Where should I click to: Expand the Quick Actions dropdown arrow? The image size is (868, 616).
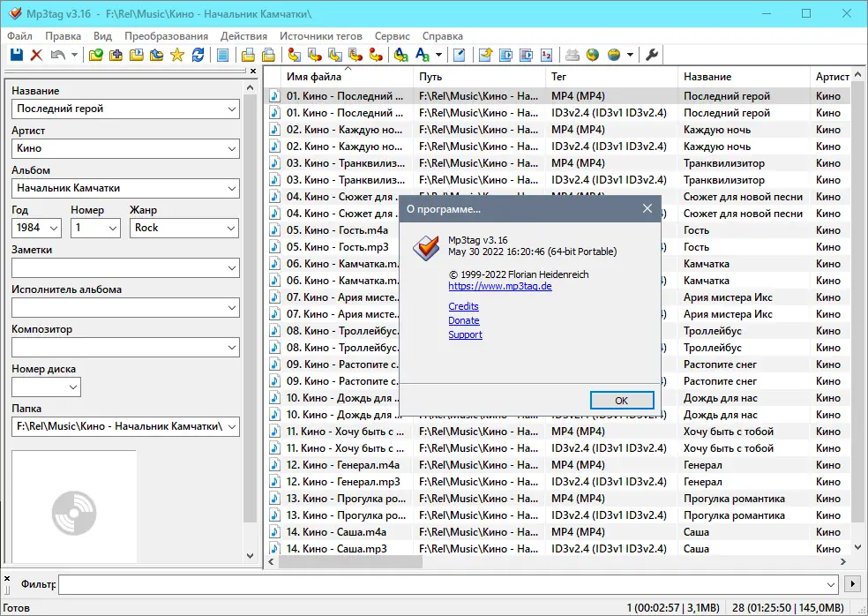[x=438, y=55]
